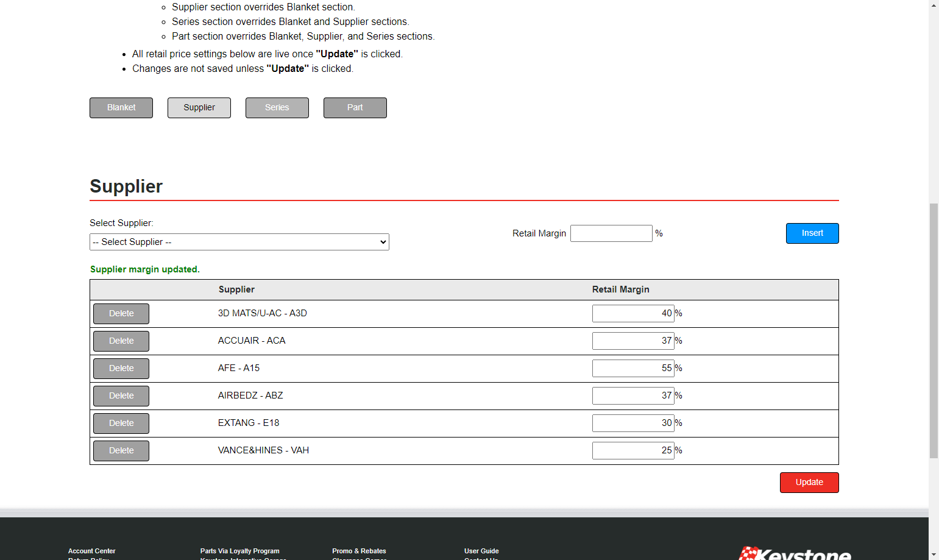Open the Account Center footer link
Image resolution: width=939 pixels, height=560 pixels.
pyautogui.click(x=92, y=551)
